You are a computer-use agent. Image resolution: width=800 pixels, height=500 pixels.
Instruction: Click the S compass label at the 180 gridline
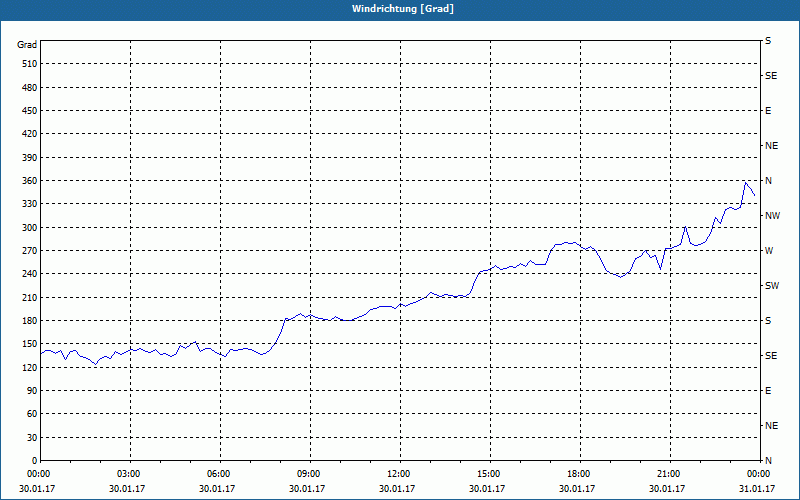tap(768, 321)
